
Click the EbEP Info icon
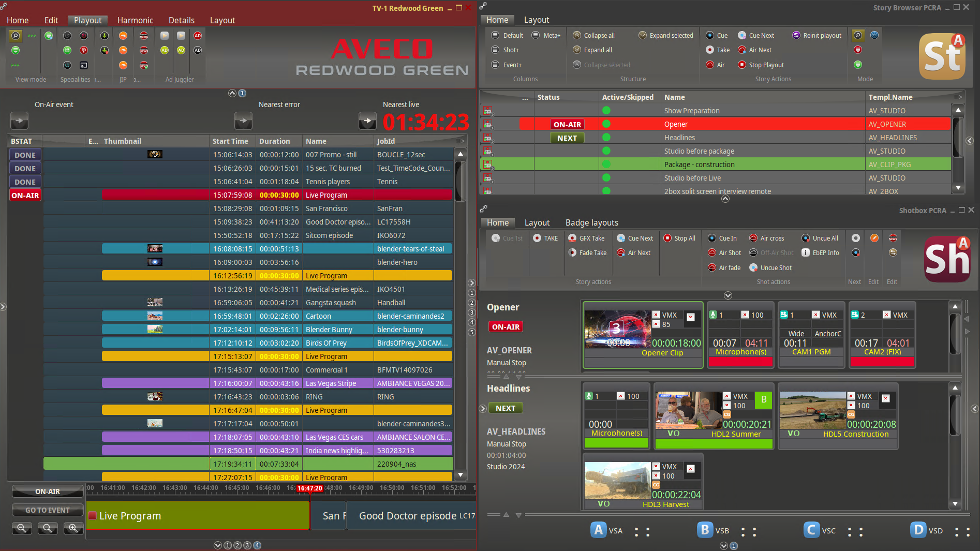coord(806,252)
